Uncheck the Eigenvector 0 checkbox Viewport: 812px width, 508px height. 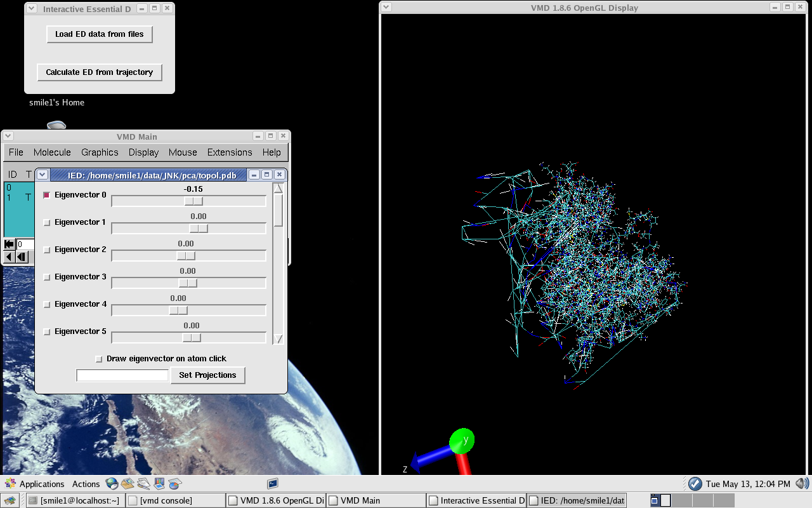pyautogui.click(x=46, y=195)
